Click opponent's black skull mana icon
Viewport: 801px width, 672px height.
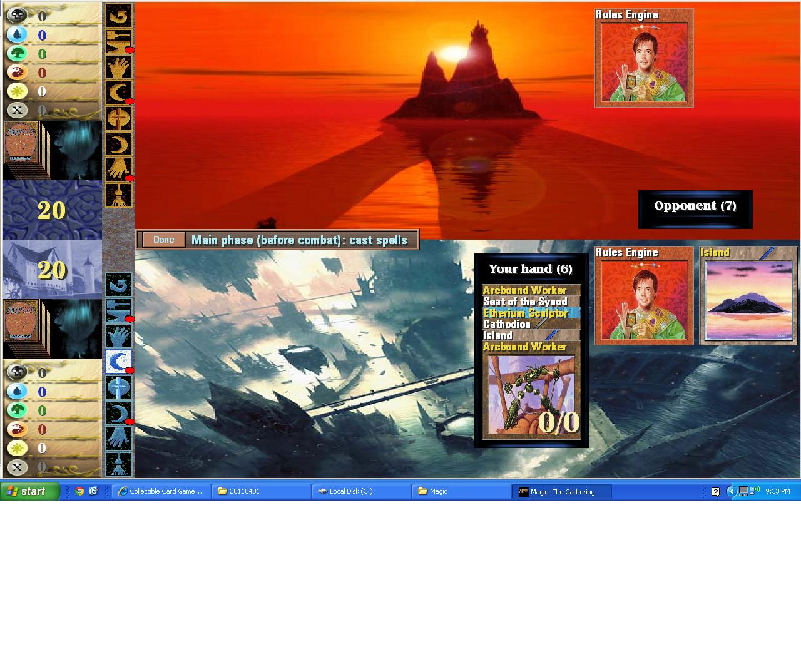pos(17,16)
